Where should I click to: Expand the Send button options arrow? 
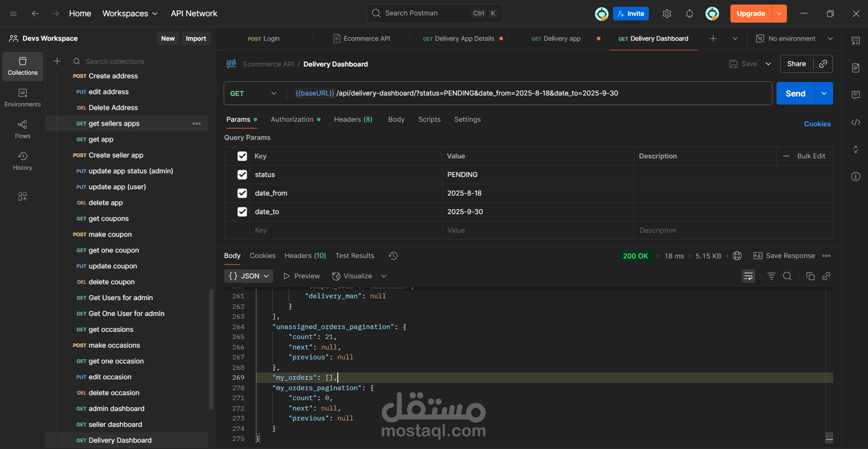click(824, 93)
